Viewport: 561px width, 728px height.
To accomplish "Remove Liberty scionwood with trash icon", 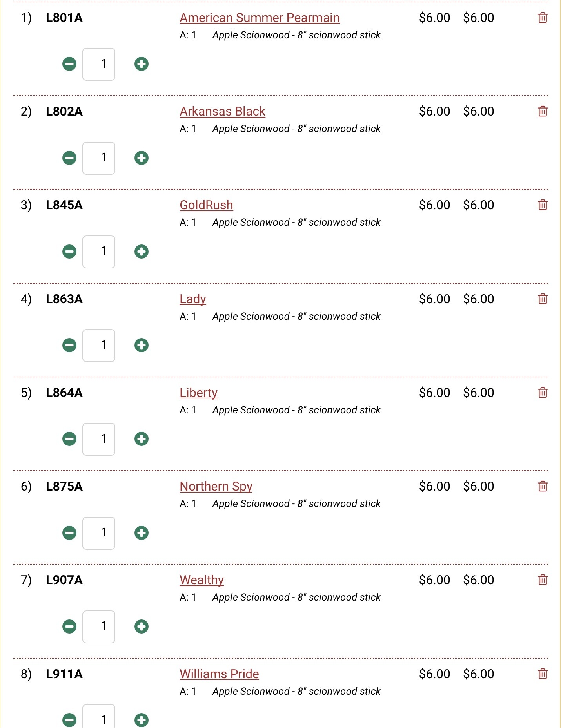I will (x=543, y=393).
